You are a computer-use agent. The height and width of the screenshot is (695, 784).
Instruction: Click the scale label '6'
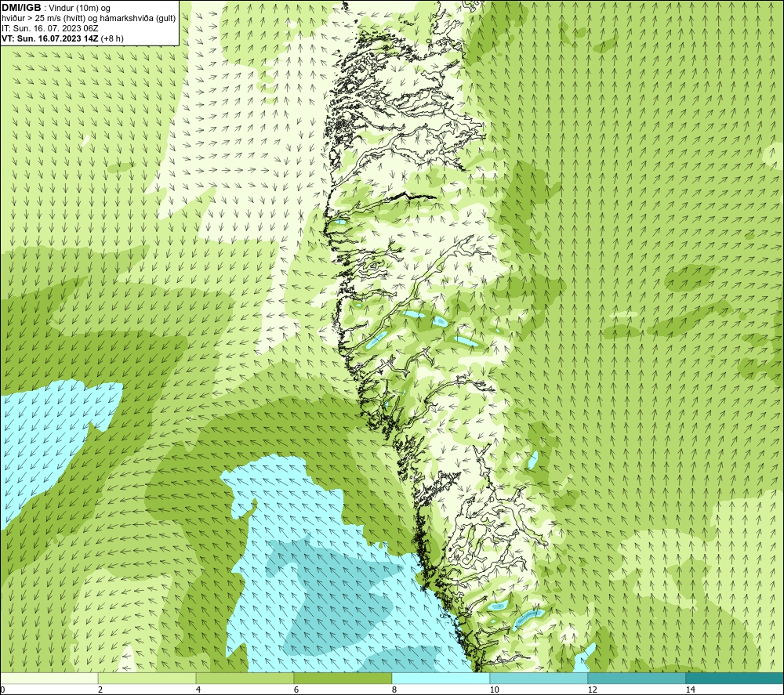click(x=296, y=690)
